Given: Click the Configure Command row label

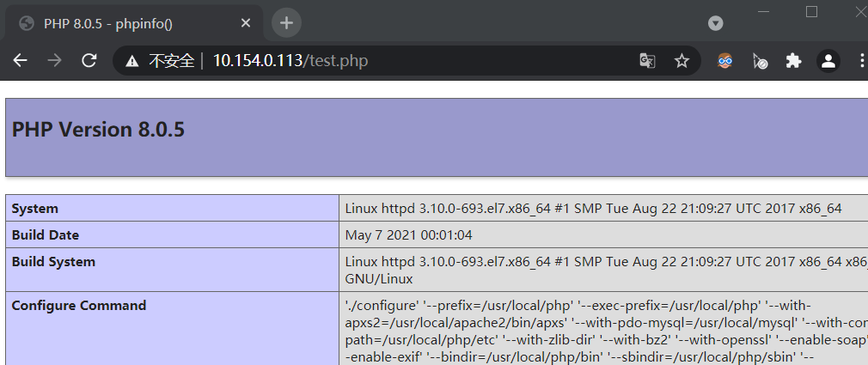Looking at the screenshot, I should coord(79,305).
